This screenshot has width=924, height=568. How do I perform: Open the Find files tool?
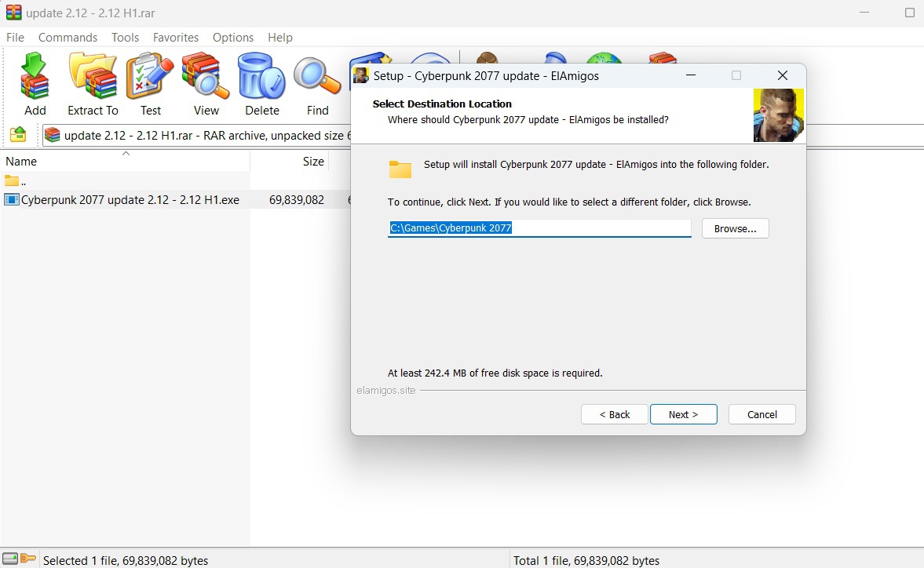[317, 84]
